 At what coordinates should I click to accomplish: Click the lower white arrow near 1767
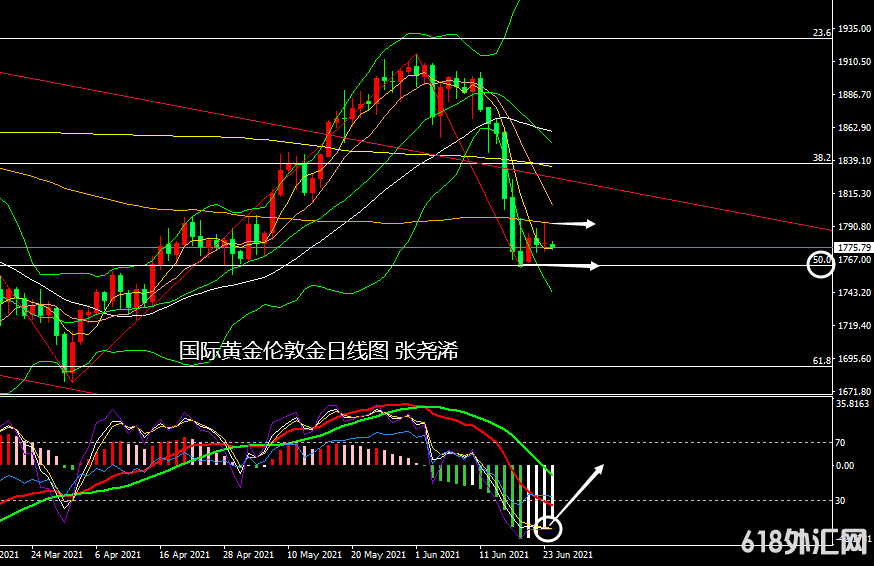[x=575, y=265]
